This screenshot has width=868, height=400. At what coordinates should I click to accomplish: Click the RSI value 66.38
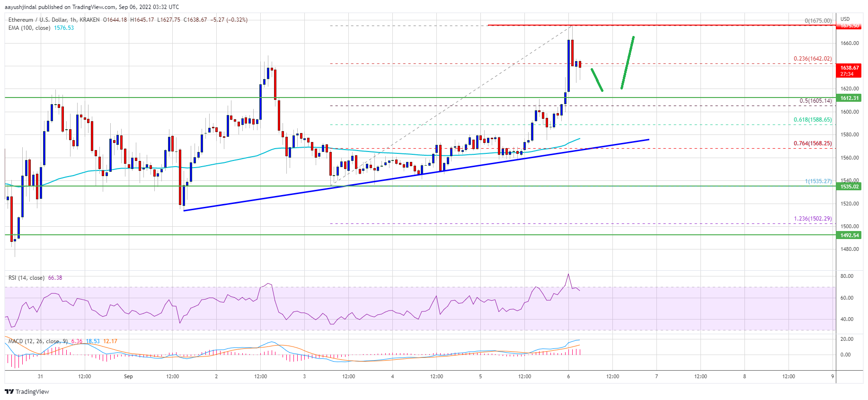click(x=55, y=278)
